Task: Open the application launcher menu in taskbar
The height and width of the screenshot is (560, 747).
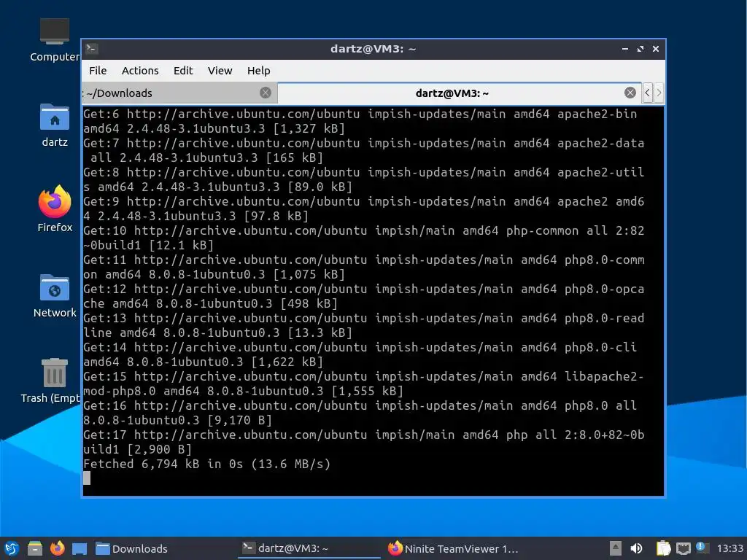Action: (x=12, y=548)
